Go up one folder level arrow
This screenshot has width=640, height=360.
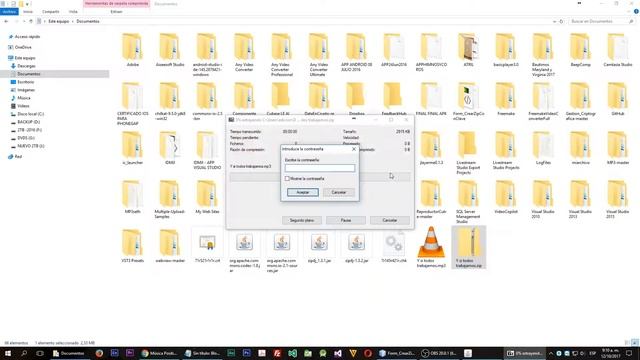[31, 21]
